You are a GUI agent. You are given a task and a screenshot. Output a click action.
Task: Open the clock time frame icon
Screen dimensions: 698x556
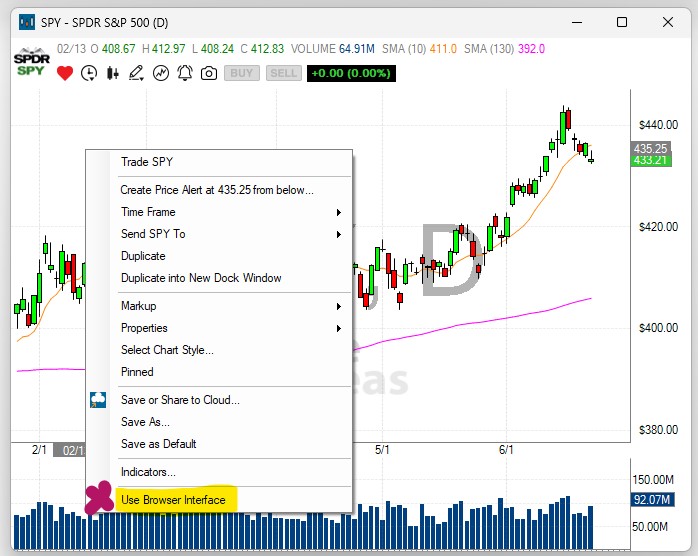(x=89, y=73)
